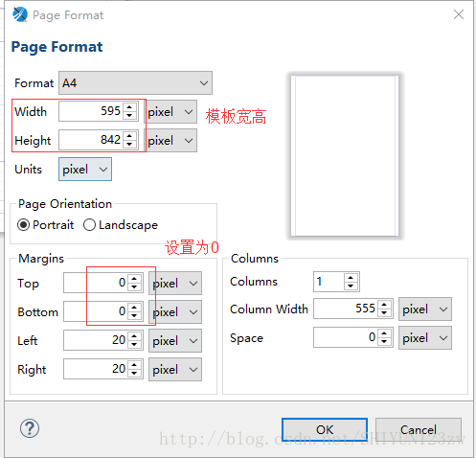Decrease Left margin with down arrow
The width and height of the screenshot is (476, 458).
pyautogui.click(x=134, y=345)
